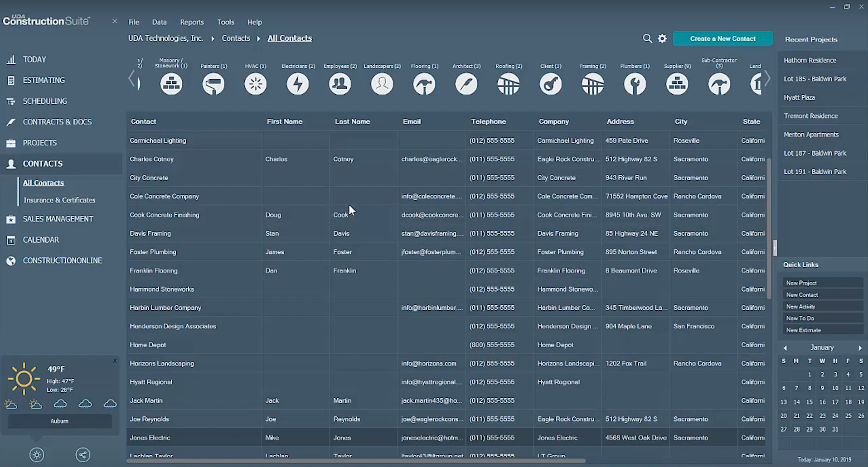Screen dimensions: 868x467
Task: Open the contacts search magnifier
Action: point(647,39)
